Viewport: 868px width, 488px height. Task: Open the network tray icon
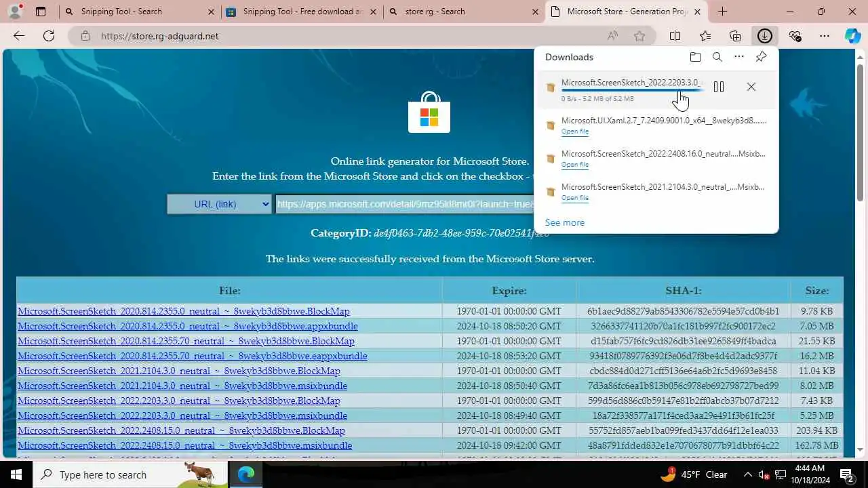point(781,474)
